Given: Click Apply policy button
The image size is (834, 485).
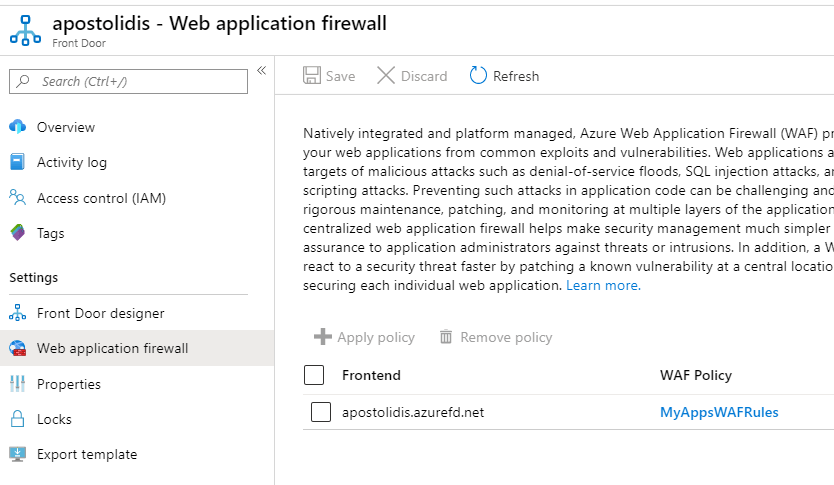Looking at the screenshot, I should pos(364,337).
